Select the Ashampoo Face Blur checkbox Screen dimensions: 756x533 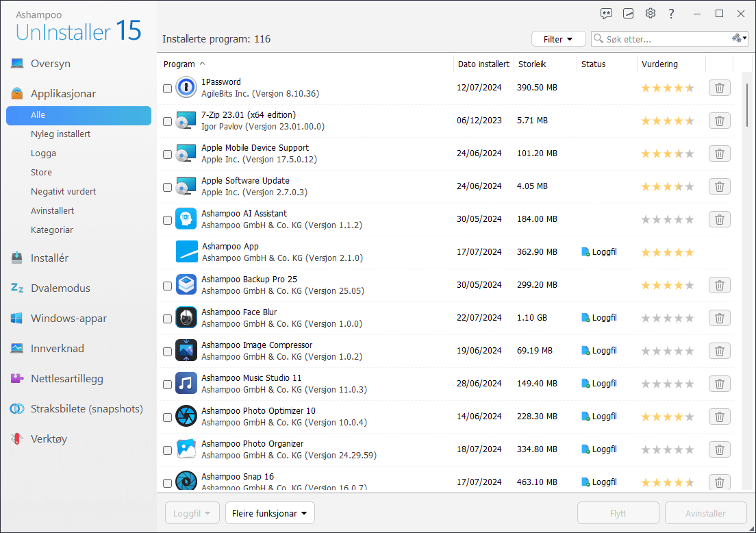167,319
